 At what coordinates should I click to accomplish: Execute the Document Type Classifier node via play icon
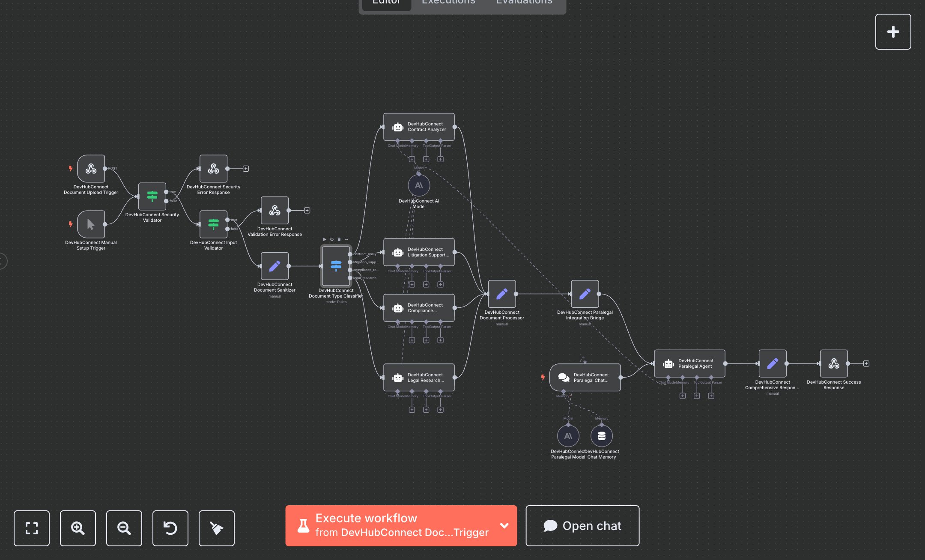(x=325, y=239)
